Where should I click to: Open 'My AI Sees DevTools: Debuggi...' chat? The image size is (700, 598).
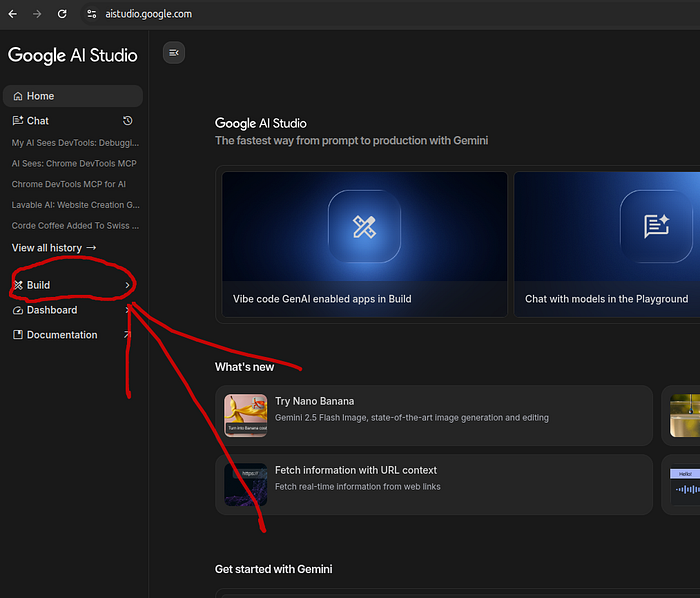[75, 143]
